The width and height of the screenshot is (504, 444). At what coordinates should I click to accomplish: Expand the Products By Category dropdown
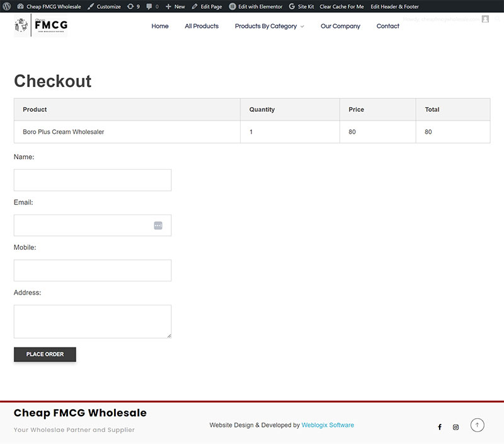(x=270, y=26)
